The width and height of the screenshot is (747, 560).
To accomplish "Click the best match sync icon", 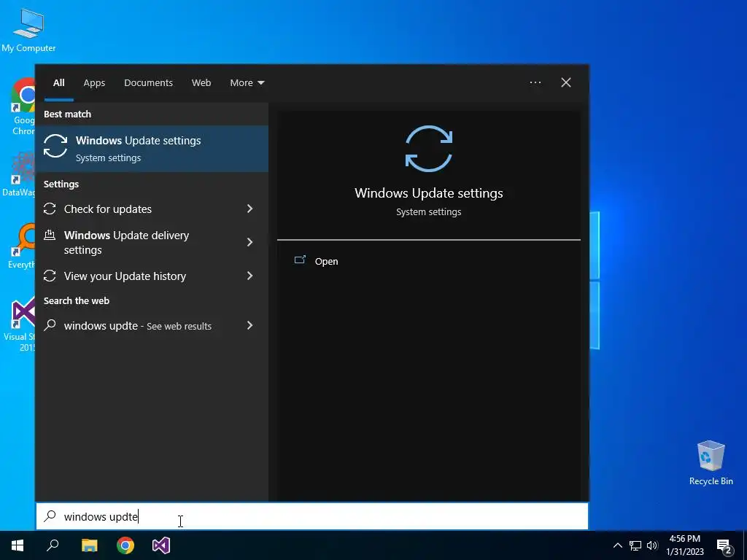I will (x=55, y=146).
